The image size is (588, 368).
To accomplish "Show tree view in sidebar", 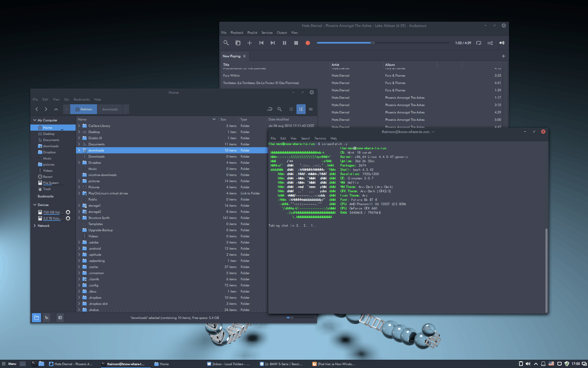I will click(47, 318).
